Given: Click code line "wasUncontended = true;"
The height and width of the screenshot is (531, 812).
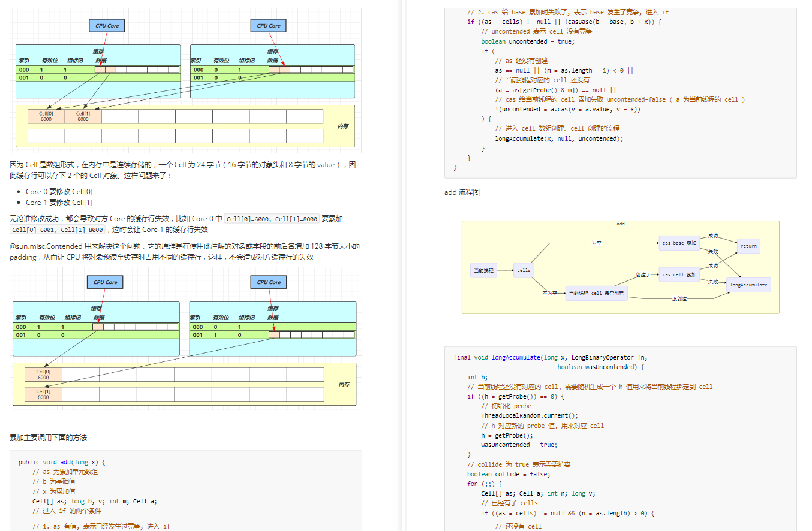Looking at the screenshot, I should click(x=519, y=445).
